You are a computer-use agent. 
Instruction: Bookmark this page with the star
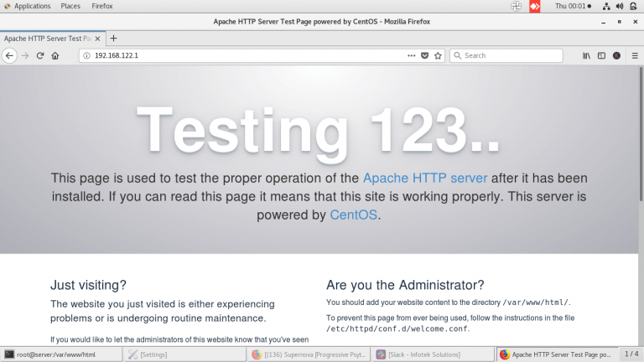pos(438,55)
